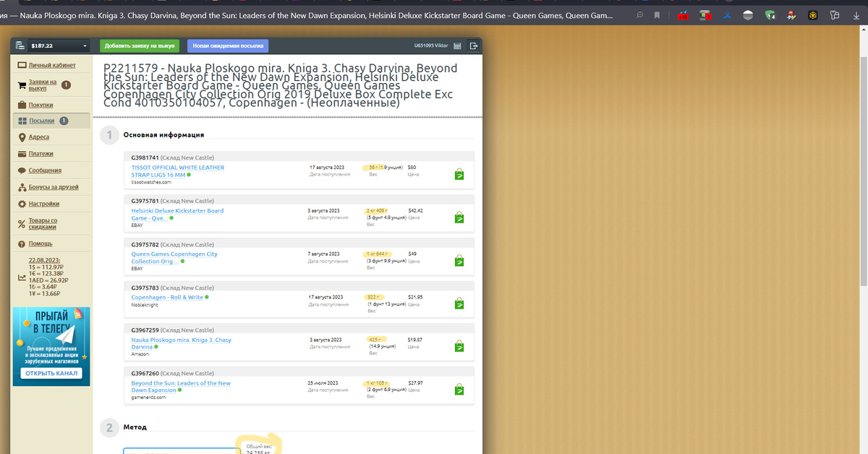Viewport: 868px width, 454px height.
Task: Click the gear icon for Настройки
Action: (x=22, y=204)
